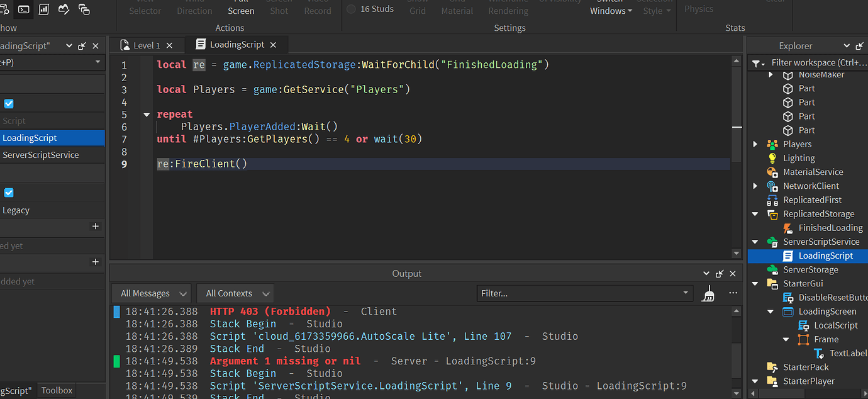Click the clear output broom icon
The image size is (868, 399).
[x=708, y=293]
